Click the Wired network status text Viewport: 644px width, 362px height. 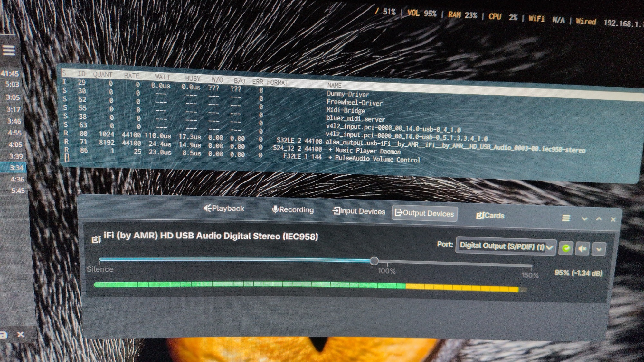tap(586, 21)
